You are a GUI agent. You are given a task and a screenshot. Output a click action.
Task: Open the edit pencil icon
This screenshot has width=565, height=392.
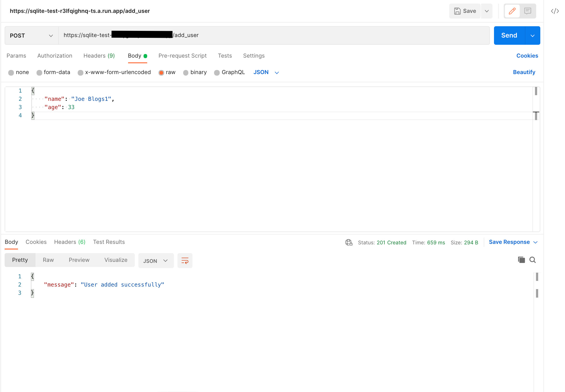point(512,11)
